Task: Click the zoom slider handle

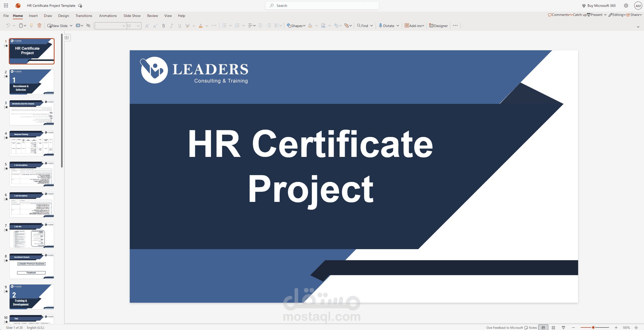Action: point(593,327)
